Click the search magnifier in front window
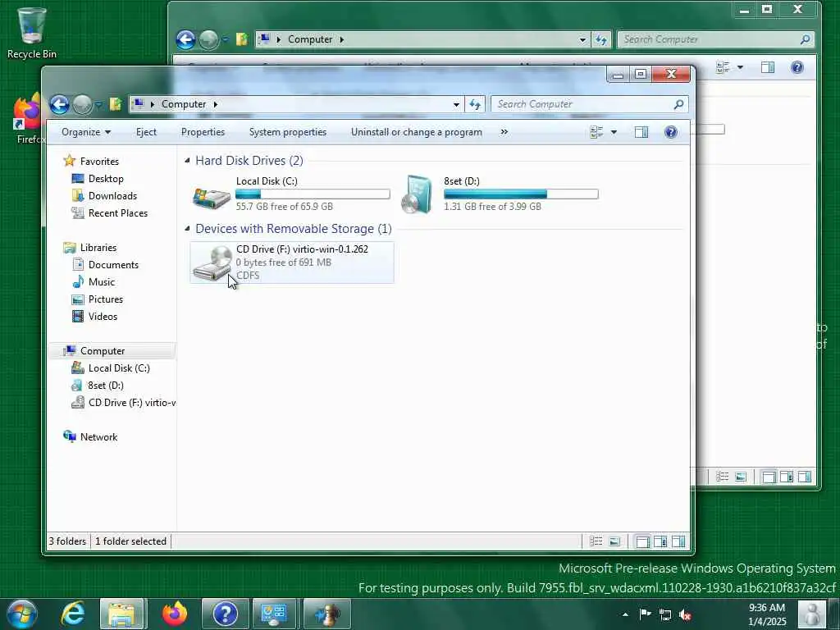 pyautogui.click(x=678, y=104)
